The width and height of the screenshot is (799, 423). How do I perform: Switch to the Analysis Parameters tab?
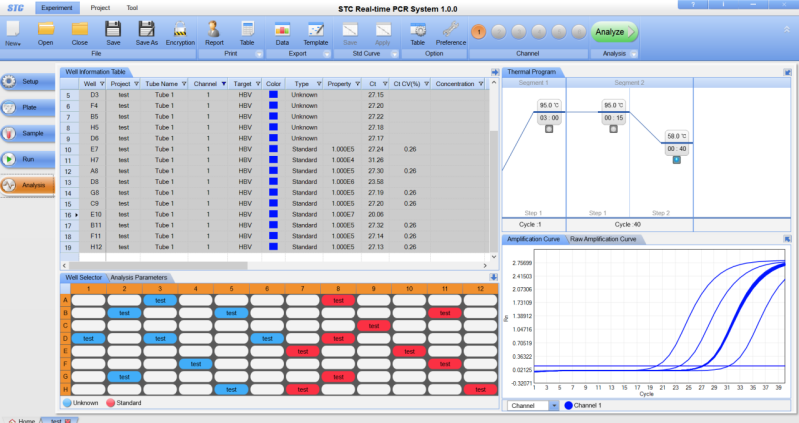click(139, 277)
